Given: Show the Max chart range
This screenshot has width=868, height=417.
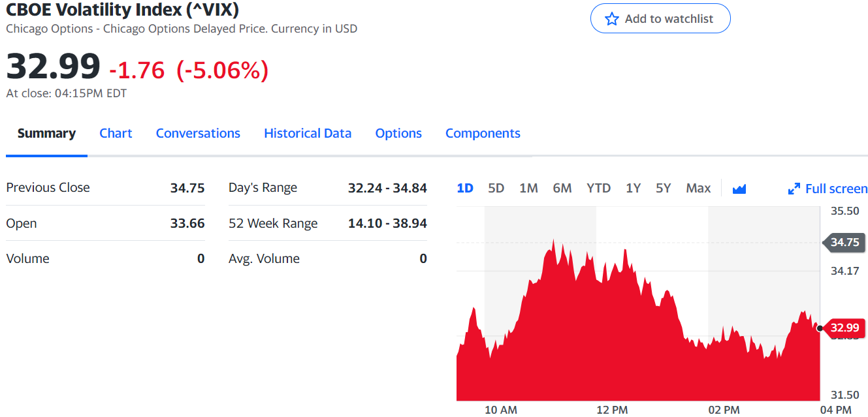Looking at the screenshot, I should [698, 188].
